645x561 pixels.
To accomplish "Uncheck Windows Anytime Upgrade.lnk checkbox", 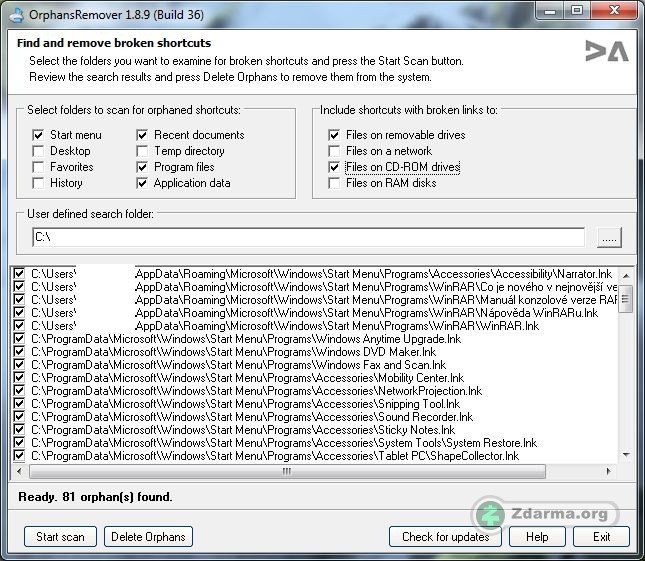I will [19, 339].
